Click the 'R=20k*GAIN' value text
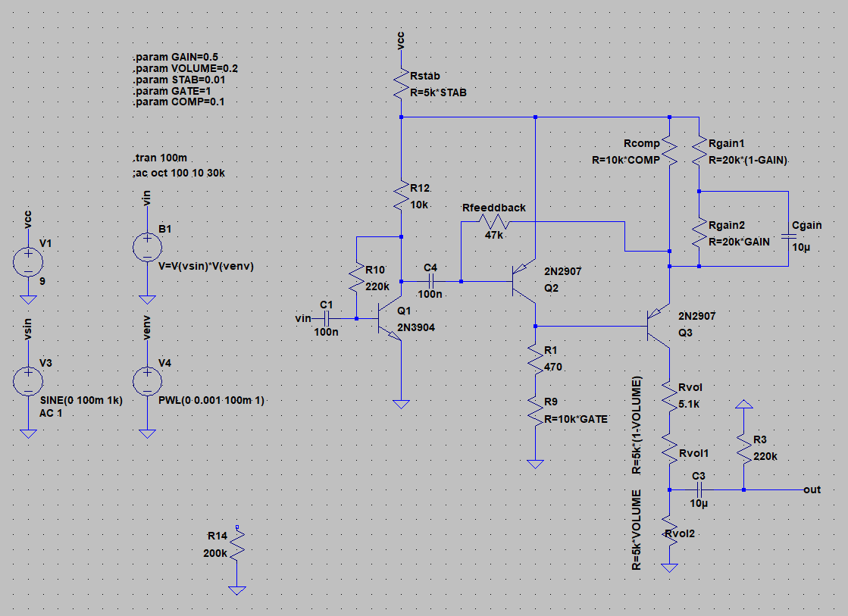 click(x=740, y=242)
